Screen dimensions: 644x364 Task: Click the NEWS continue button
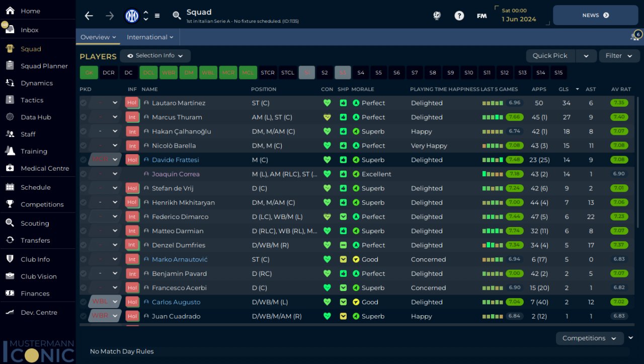click(595, 16)
